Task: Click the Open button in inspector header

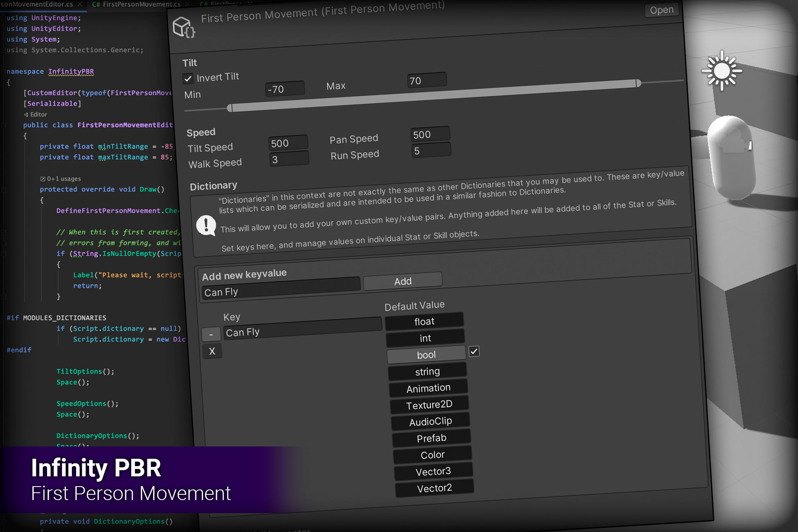Action: coord(662,10)
